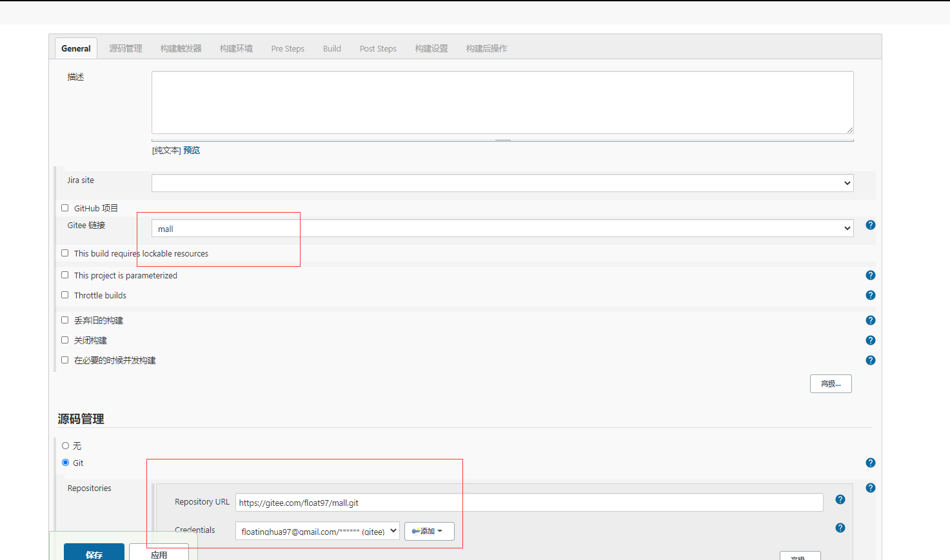Click the 预览 preview link
Viewport: 950px width, 560px height.
[x=192, y=150]
